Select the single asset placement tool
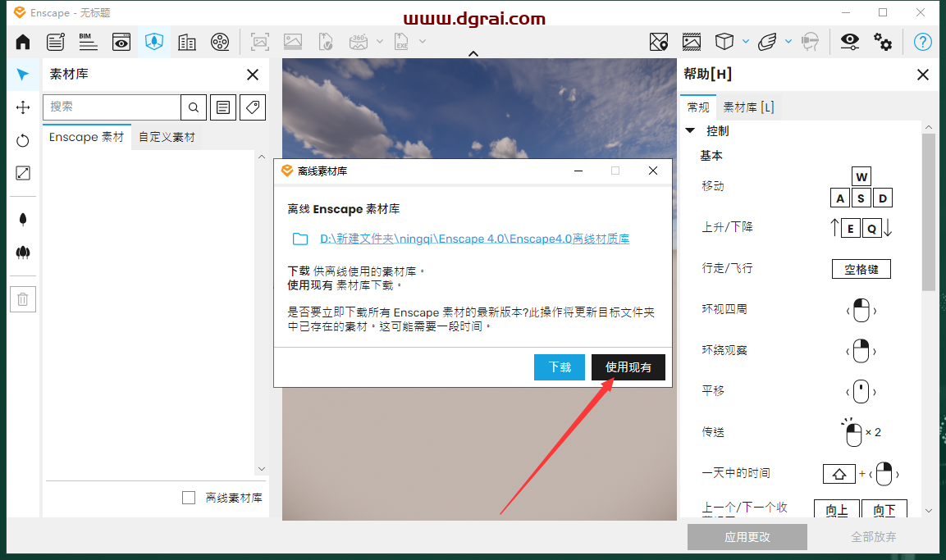The width and height of the screenshot is (946, 560). [23, 220]
